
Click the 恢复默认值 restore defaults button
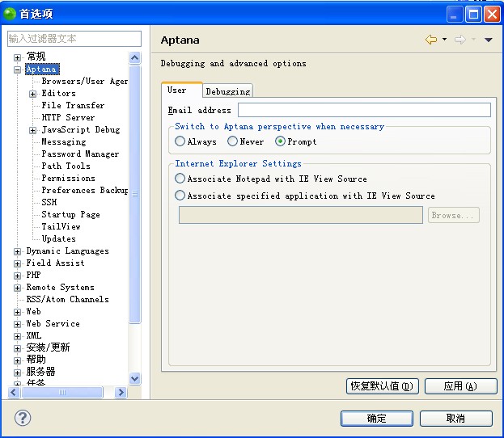click(382, 385)
